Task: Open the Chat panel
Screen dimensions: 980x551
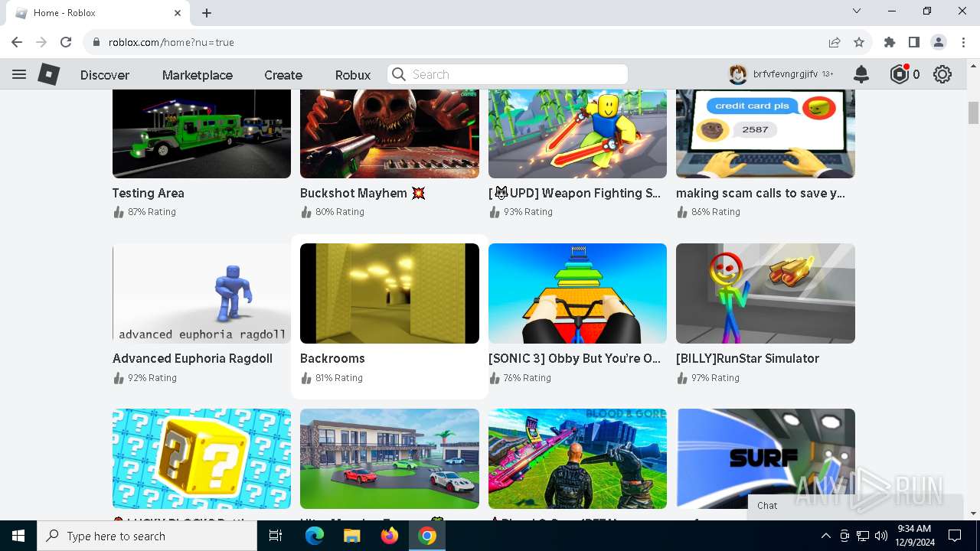Action: point(855,505)
